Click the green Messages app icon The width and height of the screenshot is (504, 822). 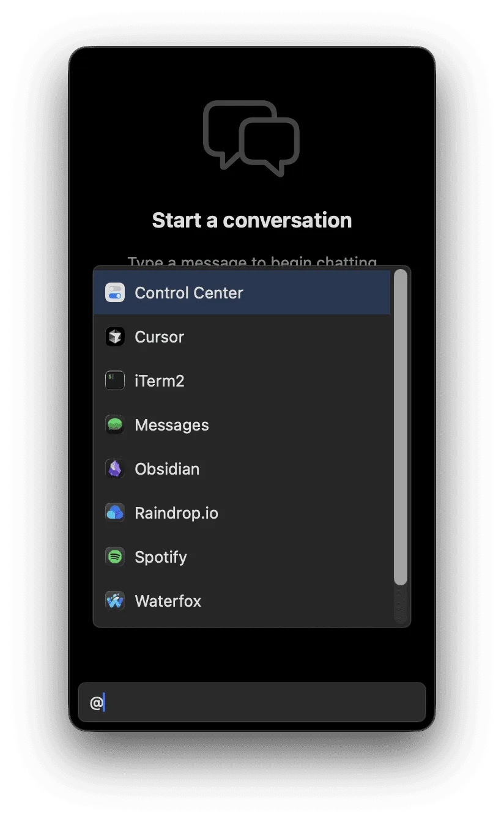click(x=115, y=425)
